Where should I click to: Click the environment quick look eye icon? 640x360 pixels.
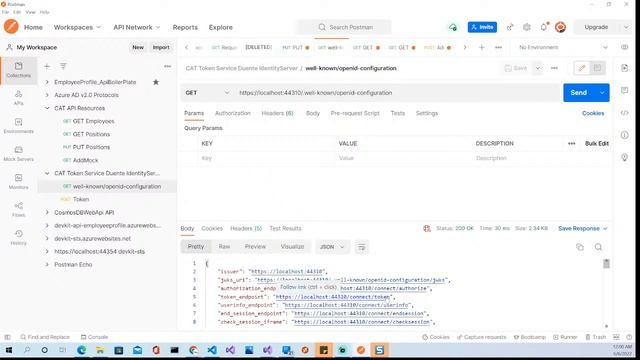coord(624,47)
